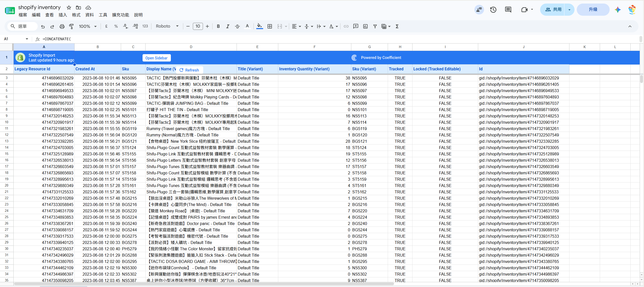This screenshot has height=287, width=644.
Task: Open the Roboto font dropdown
Action: [x=167, y=26]
